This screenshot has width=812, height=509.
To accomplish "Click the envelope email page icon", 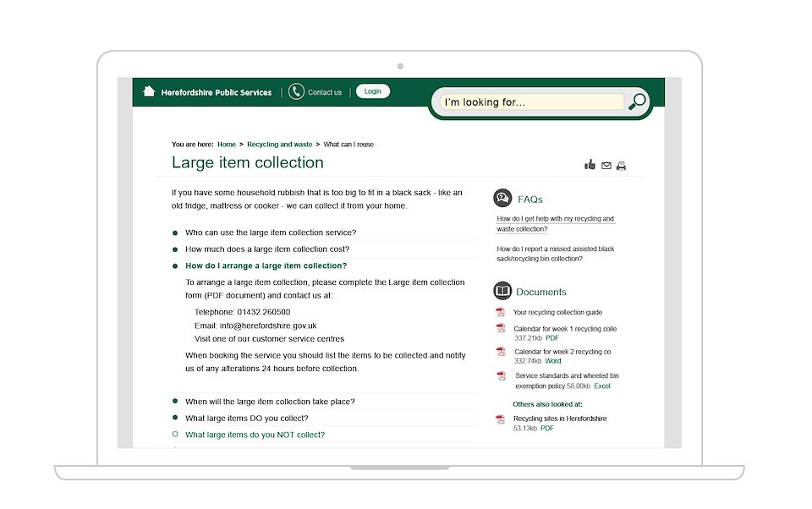I will click(606, 166).
